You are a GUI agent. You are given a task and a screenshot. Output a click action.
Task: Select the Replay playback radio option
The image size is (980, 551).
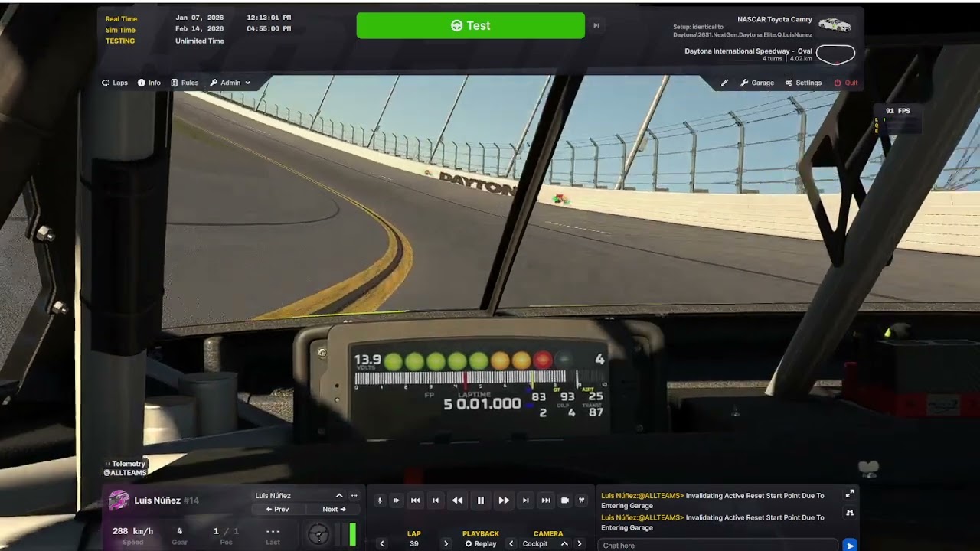click(481, 544)
